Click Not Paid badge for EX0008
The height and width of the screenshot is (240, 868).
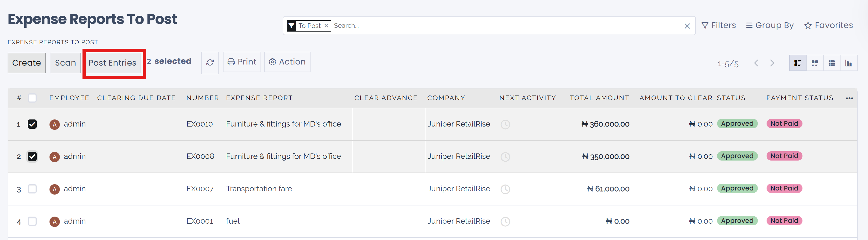click(x=784, y=156)
